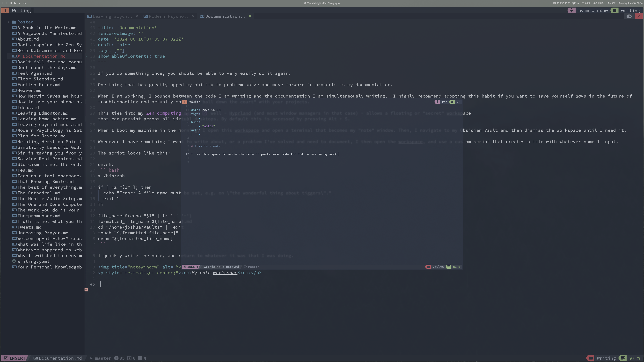Close the Modern Psycho.. buffer tab
Image resolution: width=644 pixels, height=362 pixels.
[193, 16]
